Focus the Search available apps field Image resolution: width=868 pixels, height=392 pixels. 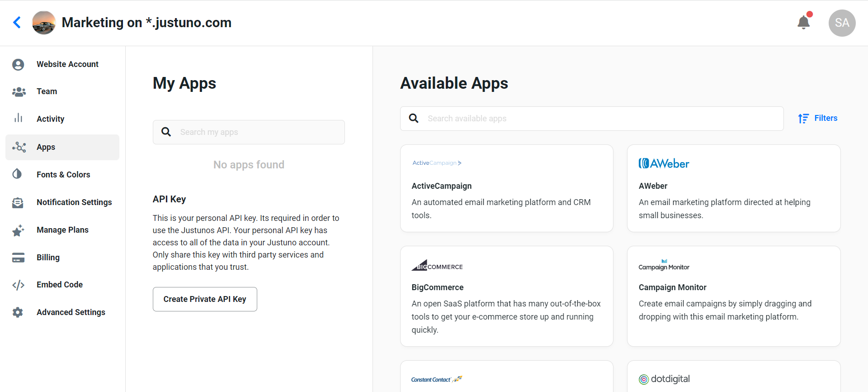592,119
